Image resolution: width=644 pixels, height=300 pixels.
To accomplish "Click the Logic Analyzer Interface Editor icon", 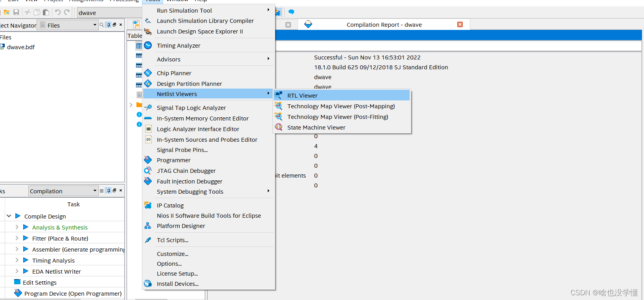I will (x=148, y=129).
